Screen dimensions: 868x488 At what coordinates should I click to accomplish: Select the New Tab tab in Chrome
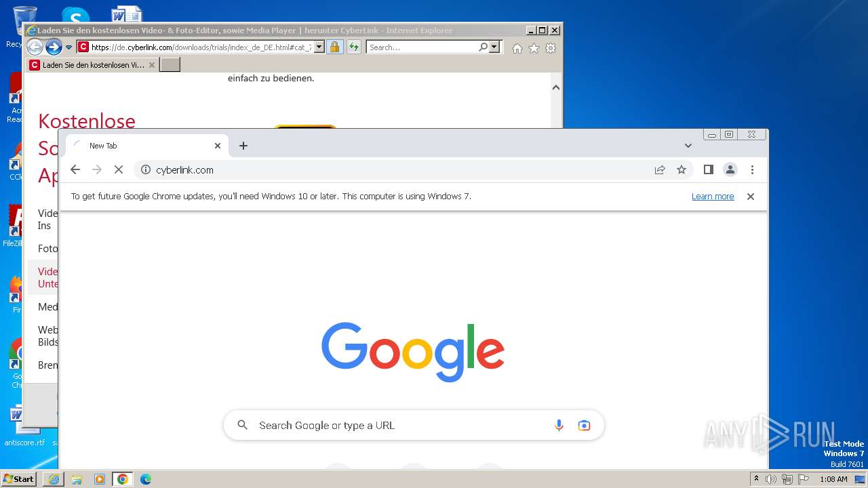[x=147, y=146]
